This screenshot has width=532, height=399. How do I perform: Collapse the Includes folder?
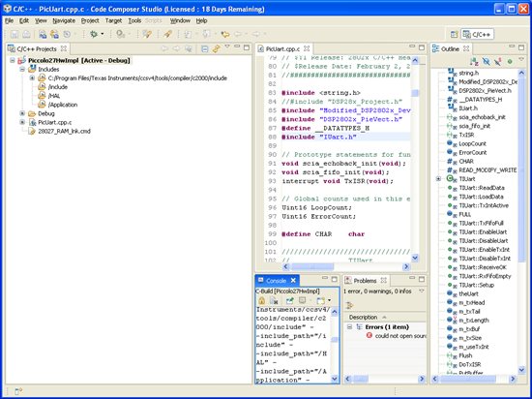pos(22,70)
